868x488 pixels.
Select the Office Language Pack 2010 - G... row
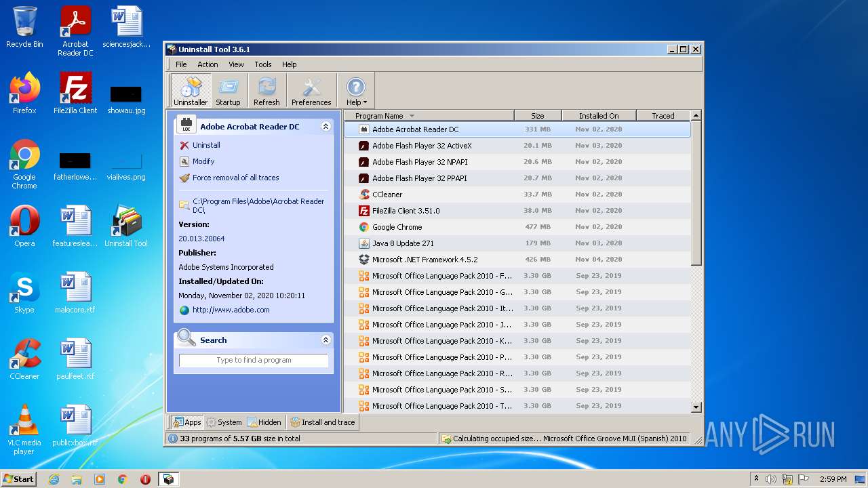[x=517, y=292]
